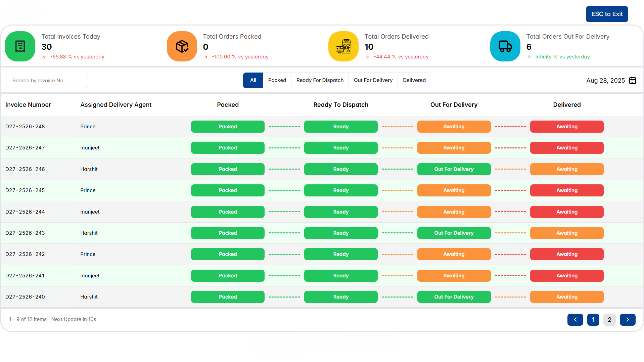Click Out For Delivery badge for D27-2526-246

[x=454, y=169]
